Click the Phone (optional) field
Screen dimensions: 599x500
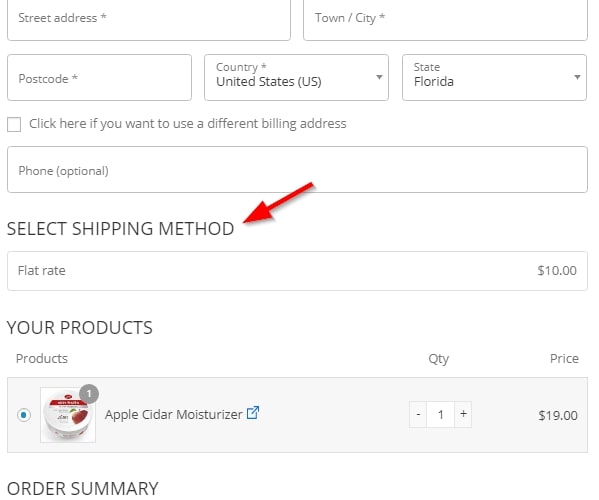tap(297, 170)
